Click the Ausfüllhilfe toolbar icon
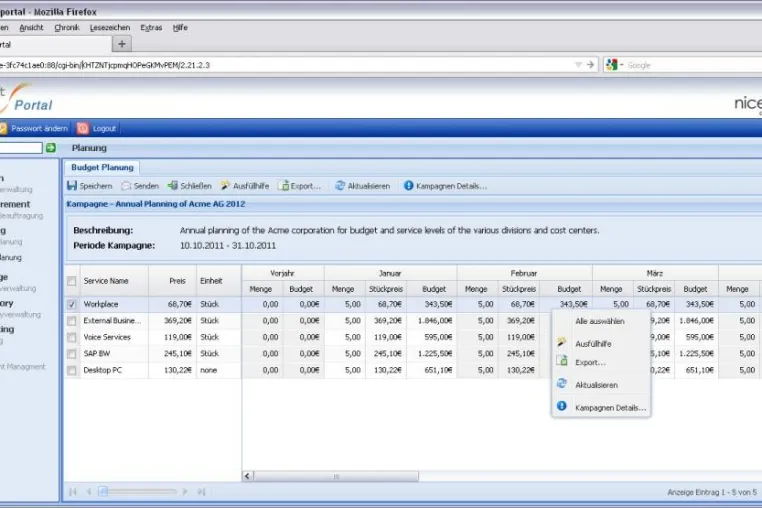The height and width of the screenshot is (508, 762). click(x=225, y=186)
